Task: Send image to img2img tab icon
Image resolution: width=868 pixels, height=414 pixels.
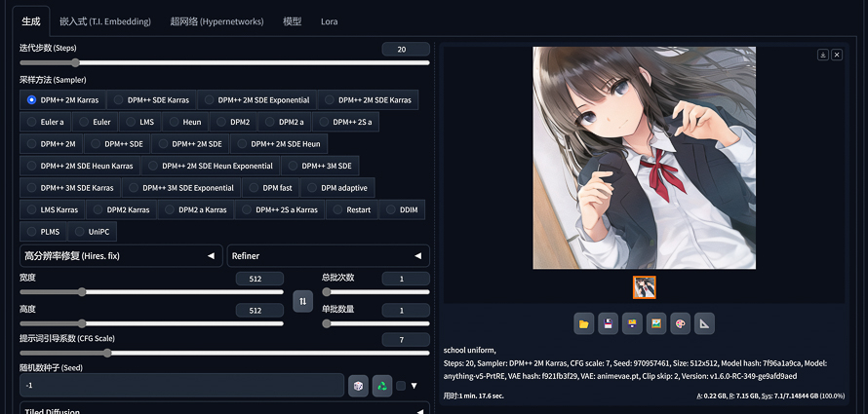Action: (x=656, y=324)
